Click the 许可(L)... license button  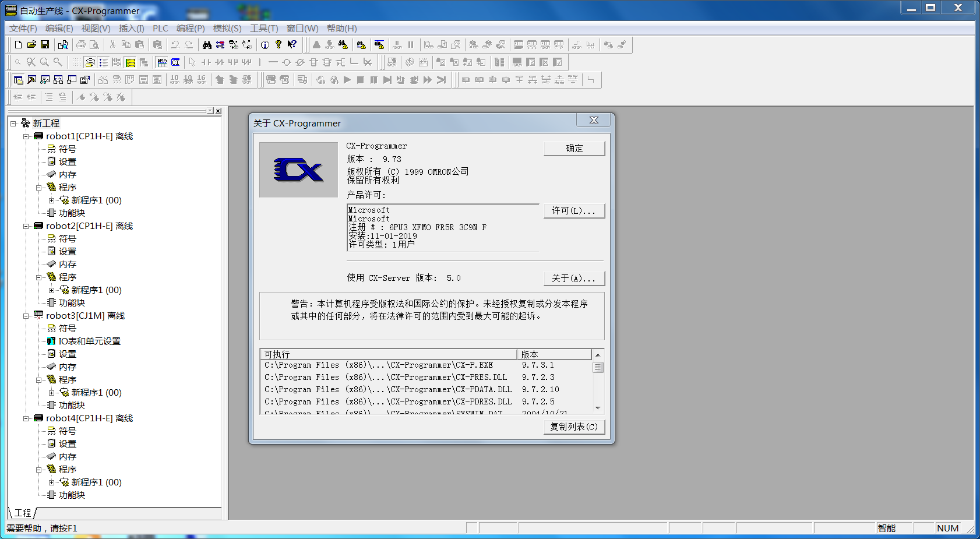574,211
